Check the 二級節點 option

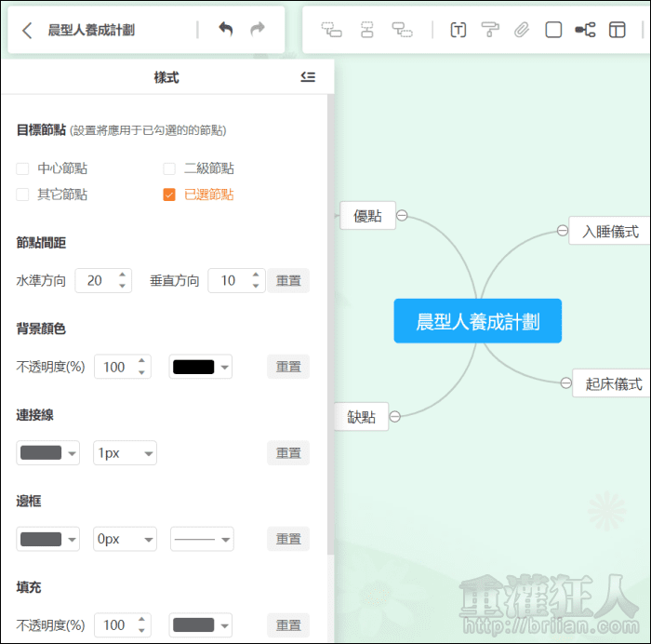click(169, 168)
